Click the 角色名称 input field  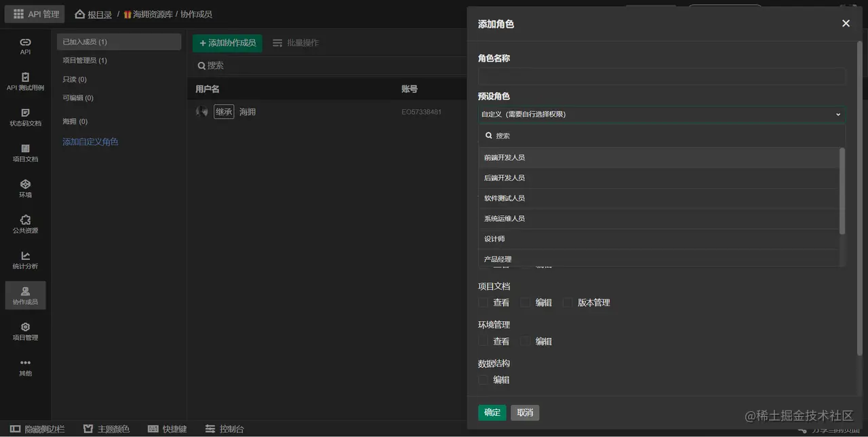point(662,75)
